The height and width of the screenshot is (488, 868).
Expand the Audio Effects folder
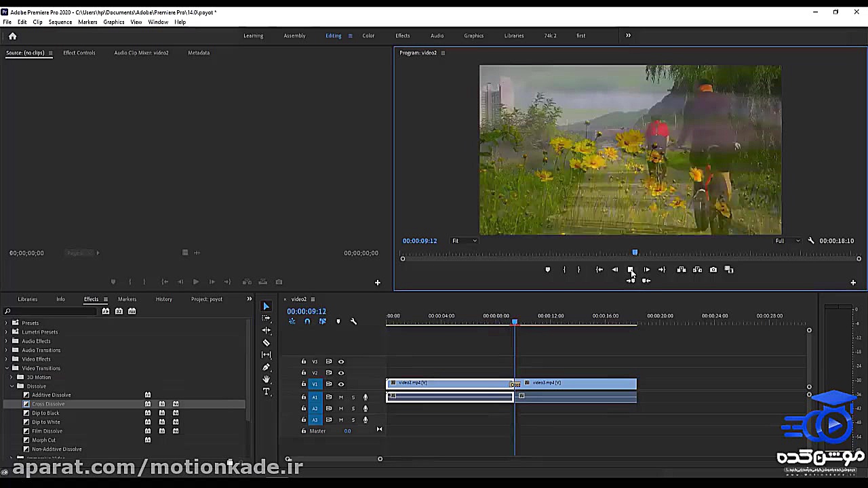tap(7, 341)
